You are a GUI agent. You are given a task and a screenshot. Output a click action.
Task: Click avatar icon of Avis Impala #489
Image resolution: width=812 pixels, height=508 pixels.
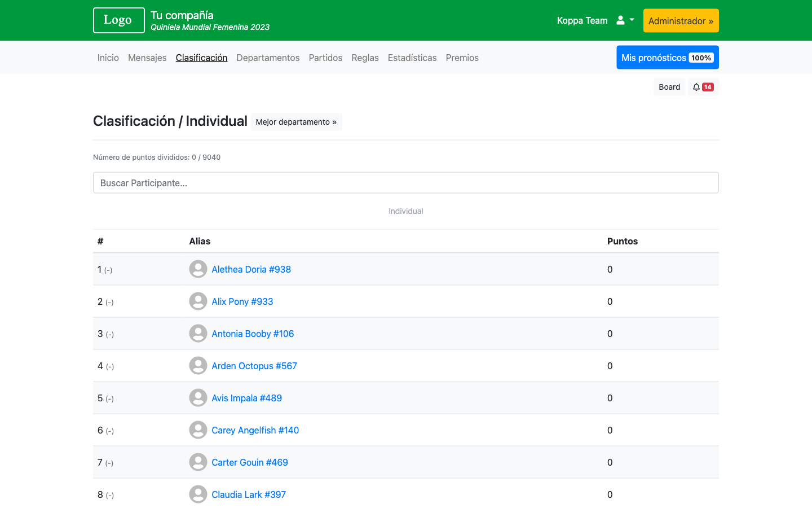(198, 398)
